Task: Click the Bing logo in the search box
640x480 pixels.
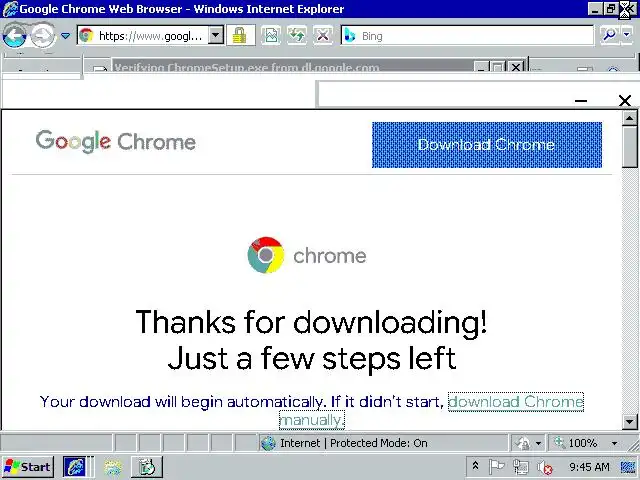Action: pos(350,36)
